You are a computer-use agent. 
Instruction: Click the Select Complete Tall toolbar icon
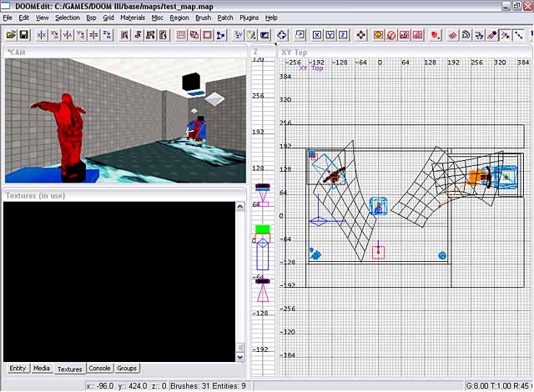click(x=124, y=35)
